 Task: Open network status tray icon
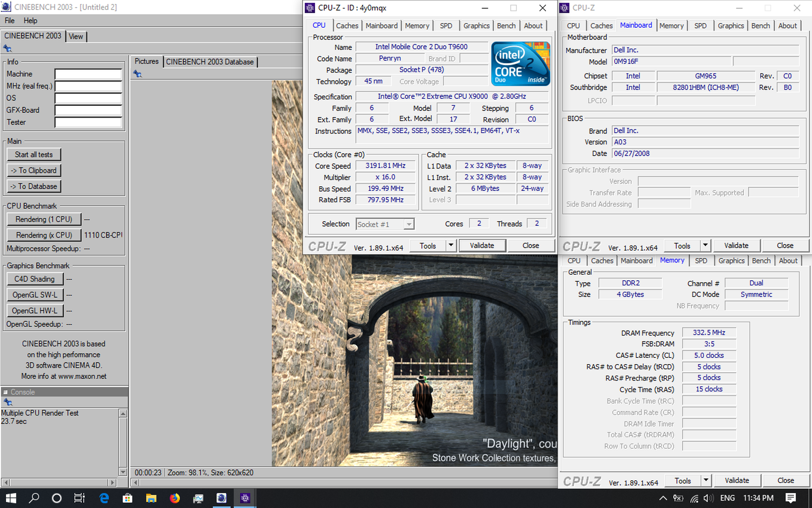(x=694, y=498)
